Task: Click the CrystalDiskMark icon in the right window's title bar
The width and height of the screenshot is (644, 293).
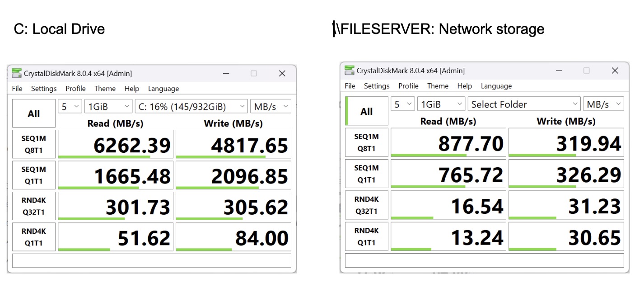Action: (350, 71)
